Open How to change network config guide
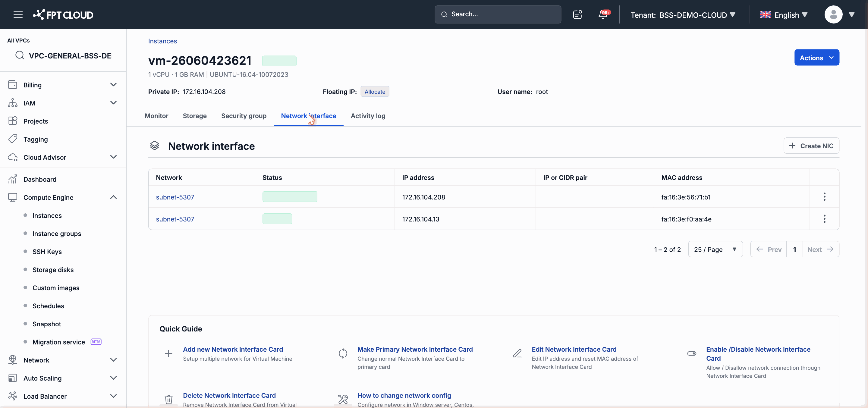 pos(404,395)
